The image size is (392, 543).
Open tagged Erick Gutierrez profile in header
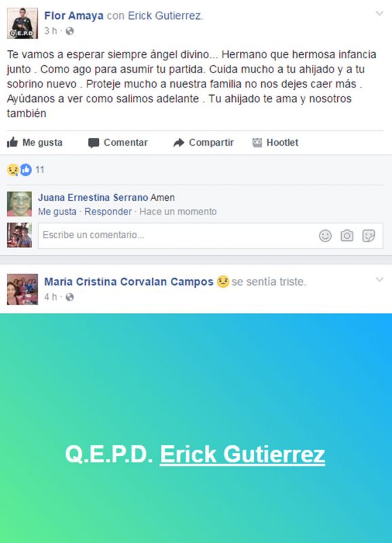(164, 16)
